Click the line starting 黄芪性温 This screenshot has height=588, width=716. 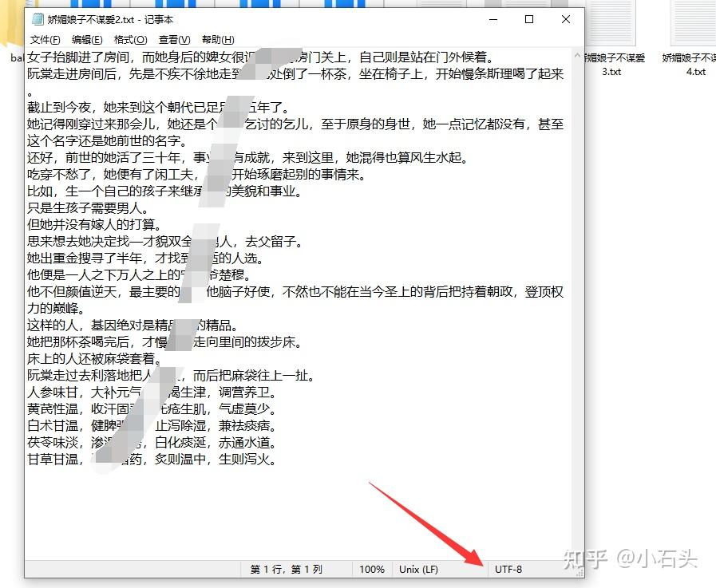[x=152, y=409]
